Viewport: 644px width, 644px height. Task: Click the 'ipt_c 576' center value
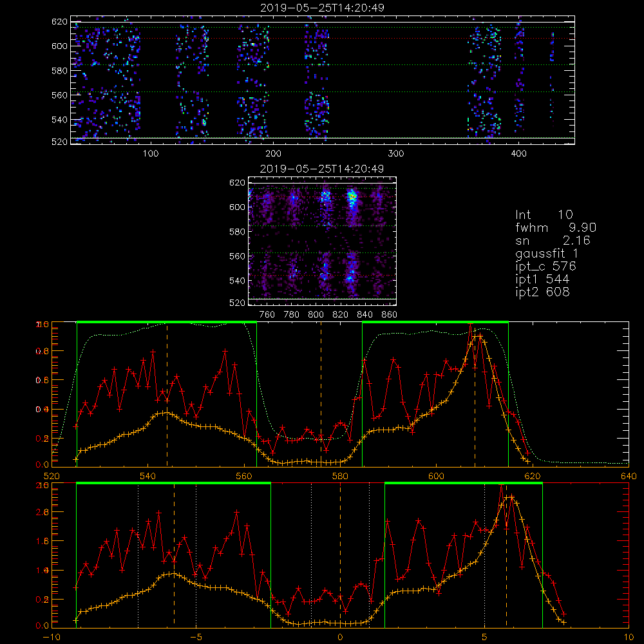pos(546,267)
